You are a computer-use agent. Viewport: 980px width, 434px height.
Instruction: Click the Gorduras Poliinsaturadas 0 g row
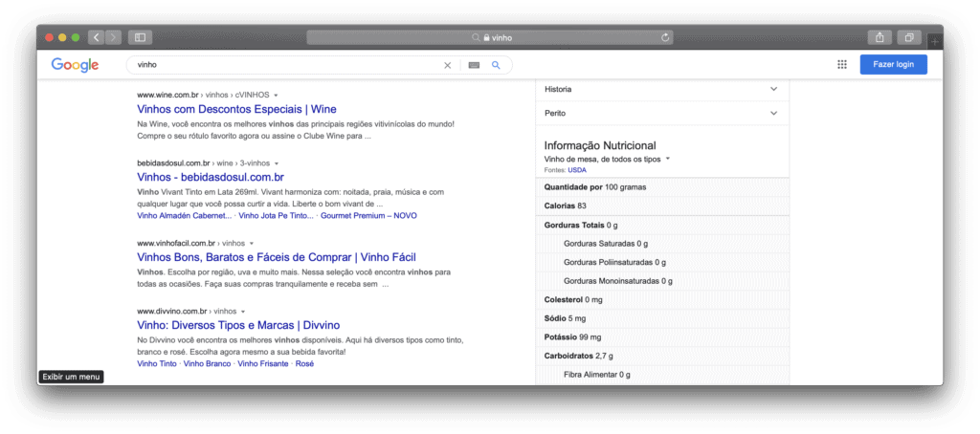(x=662, y=262)
